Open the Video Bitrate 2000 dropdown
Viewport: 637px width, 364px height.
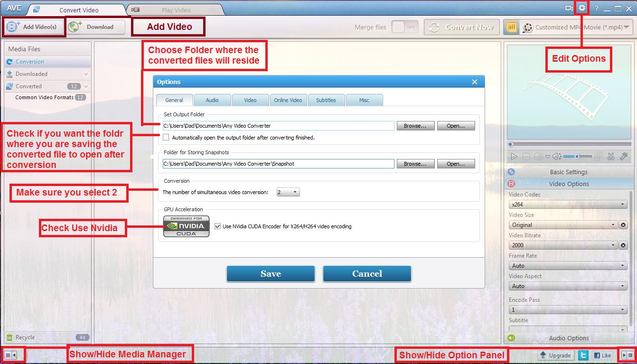[562, 245]
